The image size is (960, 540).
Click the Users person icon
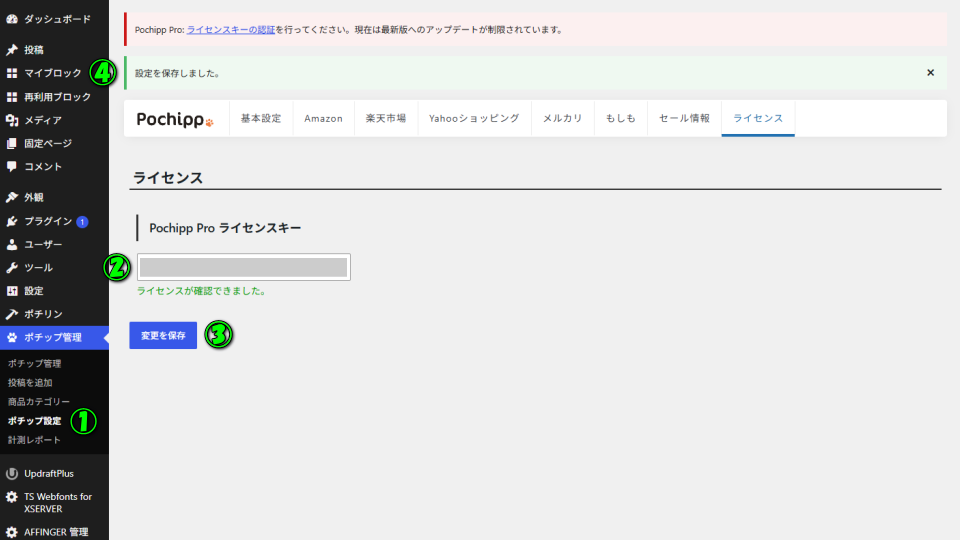[x=12, y=244]
